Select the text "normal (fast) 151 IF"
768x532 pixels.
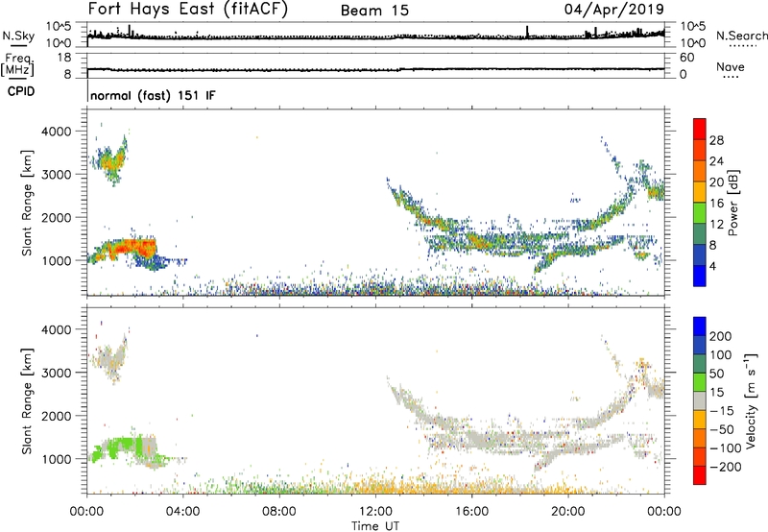pos(153,95)
